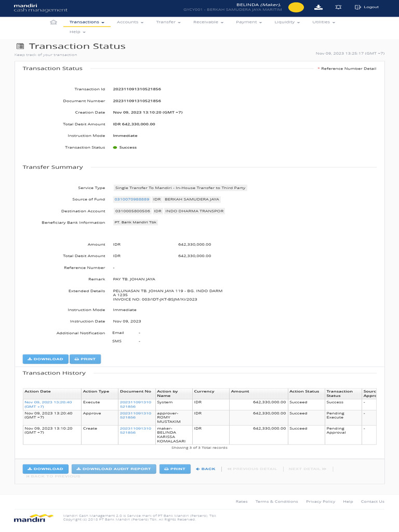Open the notifications bell icon
This screenshot has height=532, width=399.
338,7
